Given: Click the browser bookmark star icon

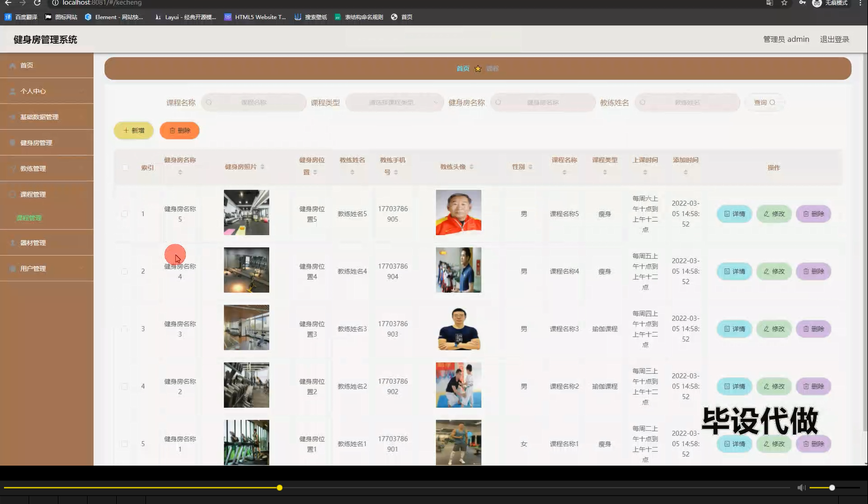Looking at the screenshot, I should coord(784,3).
